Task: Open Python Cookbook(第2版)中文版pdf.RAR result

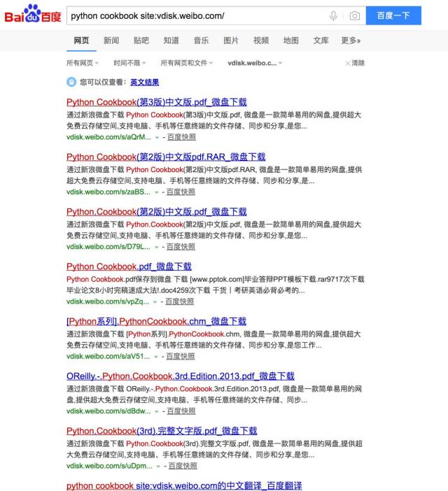Action: tap(166, 157)
